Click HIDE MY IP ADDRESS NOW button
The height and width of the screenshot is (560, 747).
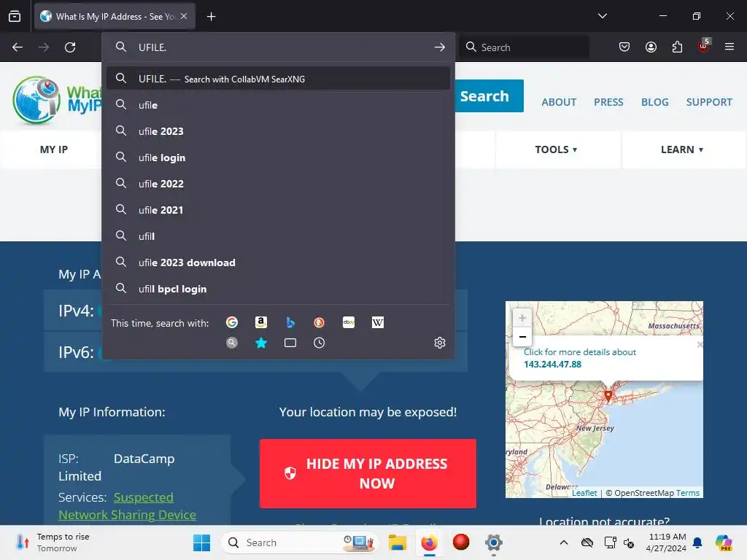click(368, 473)
